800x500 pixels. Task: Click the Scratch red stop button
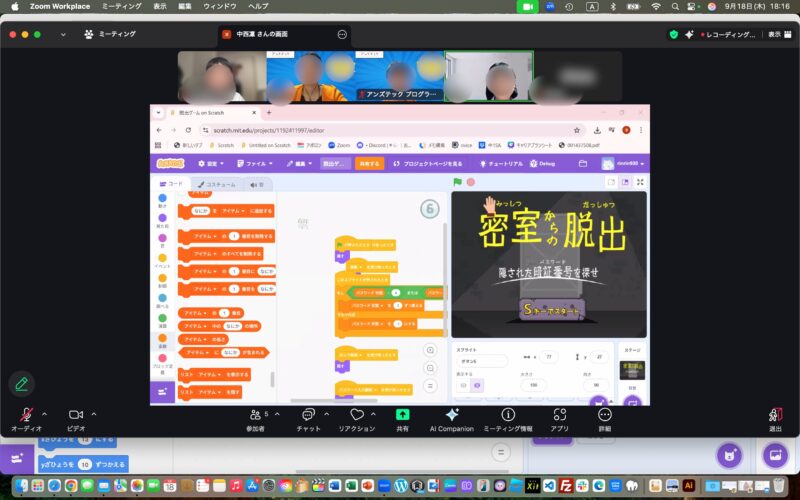[x=470, y=182]
